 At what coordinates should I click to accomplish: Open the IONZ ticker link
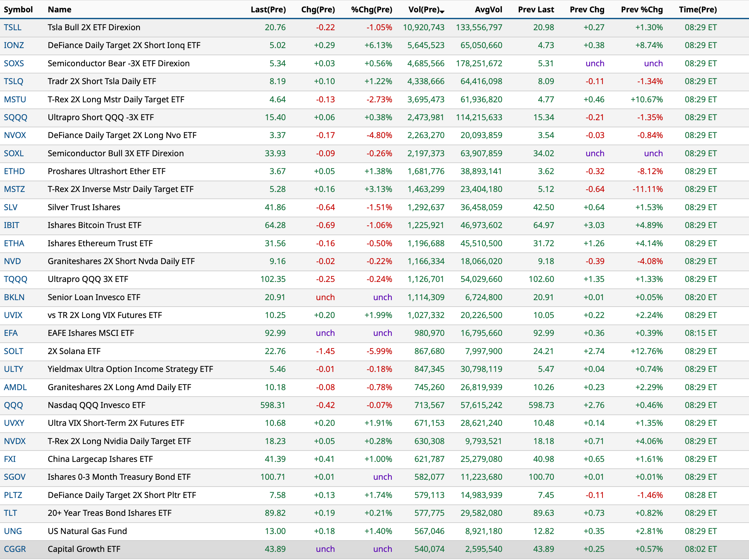coord(14,45)
